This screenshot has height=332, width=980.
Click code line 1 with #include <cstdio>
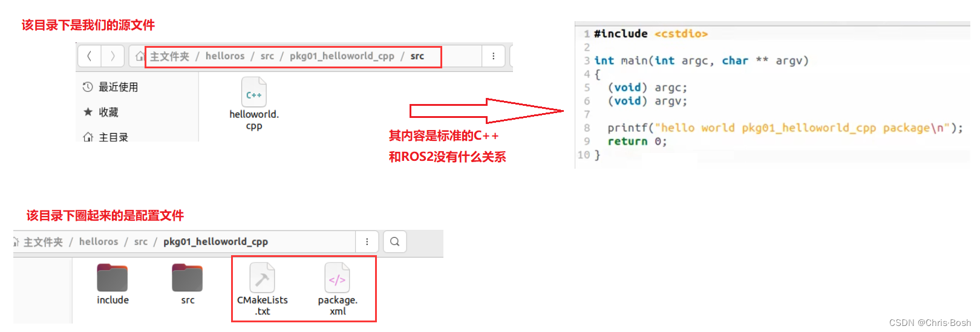[x=651, y=34]
